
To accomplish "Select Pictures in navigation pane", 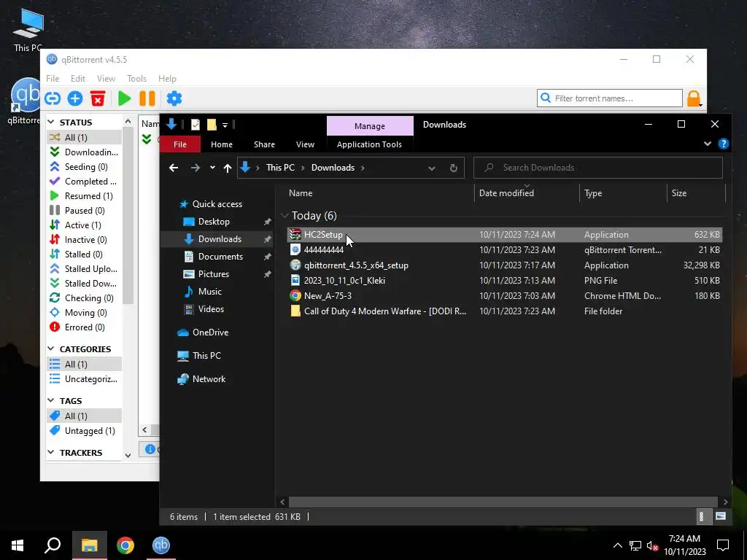I will click(x=214, y=274).
